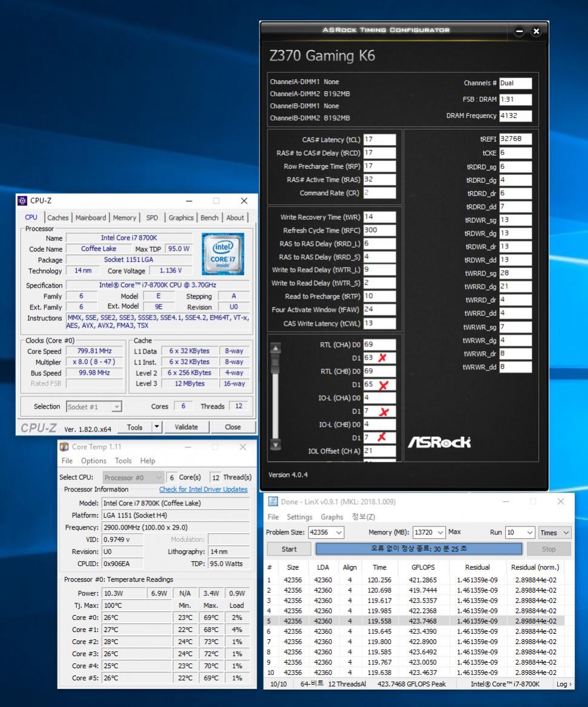
Task: Minimize the CPU-Z window
Action: tap(189, 200)
